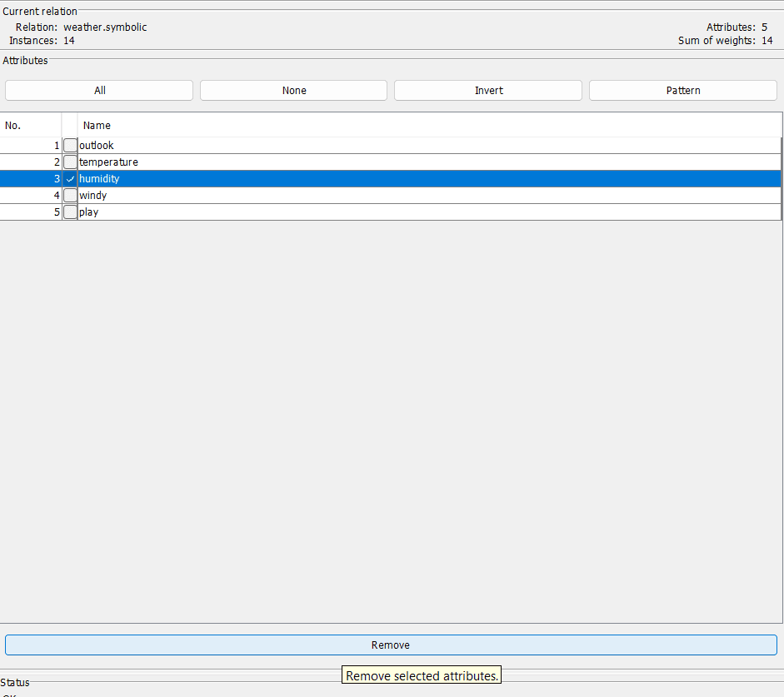Select all attributes with All button
The image size is (784, 697).
[x=99, y=91]
